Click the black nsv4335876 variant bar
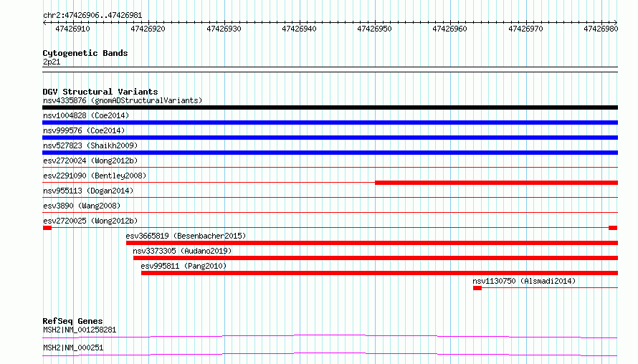 330,107
